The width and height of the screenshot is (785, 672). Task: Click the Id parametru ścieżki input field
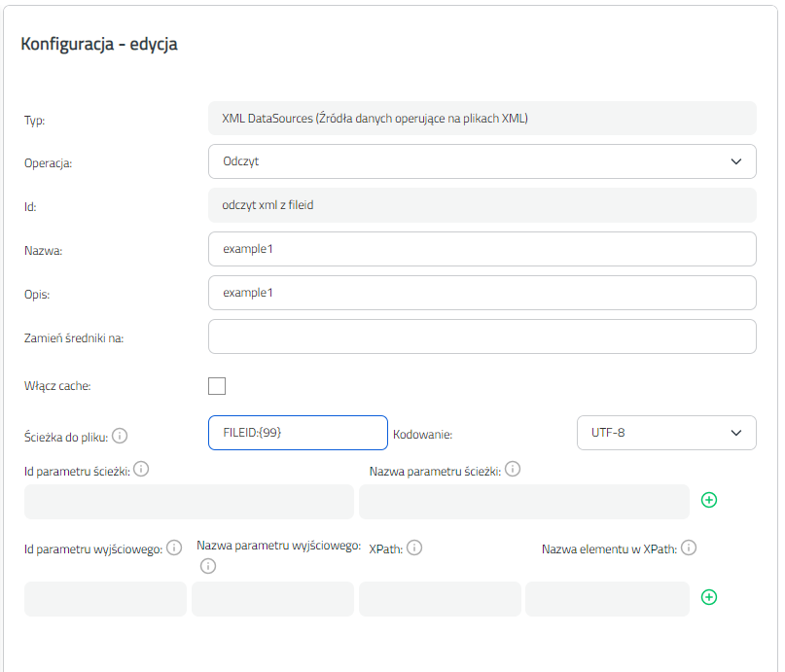pos(189,502)
